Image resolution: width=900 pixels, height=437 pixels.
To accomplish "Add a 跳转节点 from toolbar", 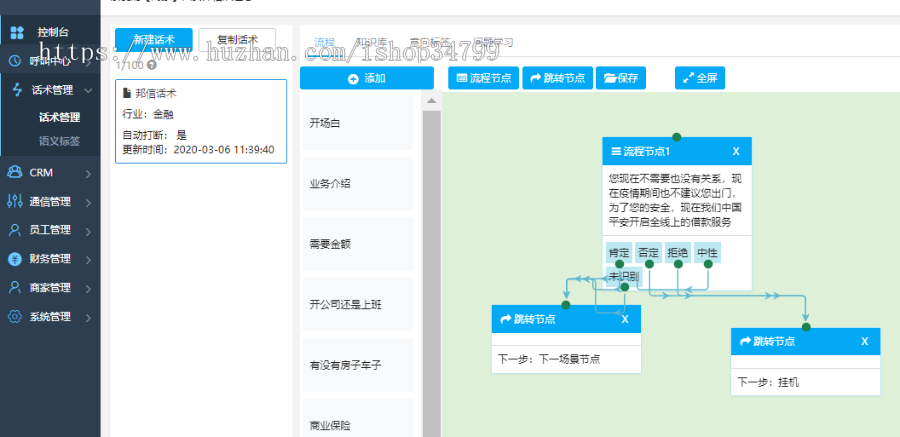I will pyautogui.click(x=557, y=78).
